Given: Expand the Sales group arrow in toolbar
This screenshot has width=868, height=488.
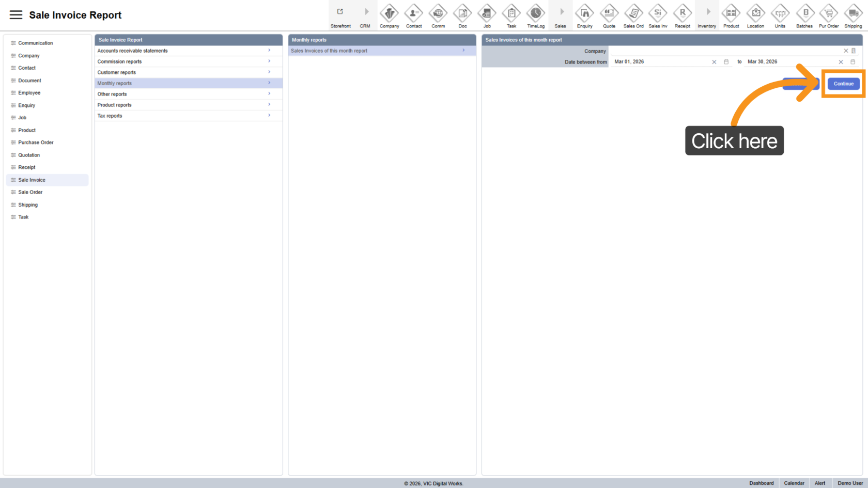Looking at the screenshot, I should point(561,12).
